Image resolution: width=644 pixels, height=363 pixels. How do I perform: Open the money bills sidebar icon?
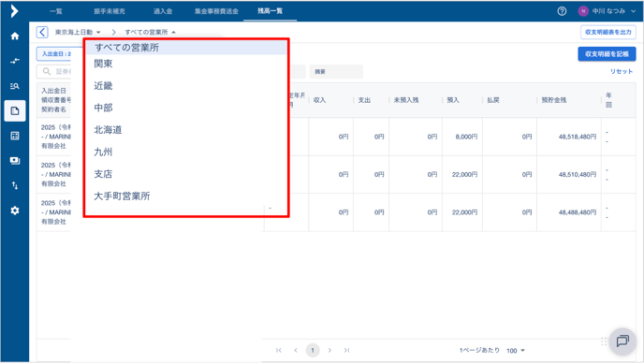tap(15, 161)
